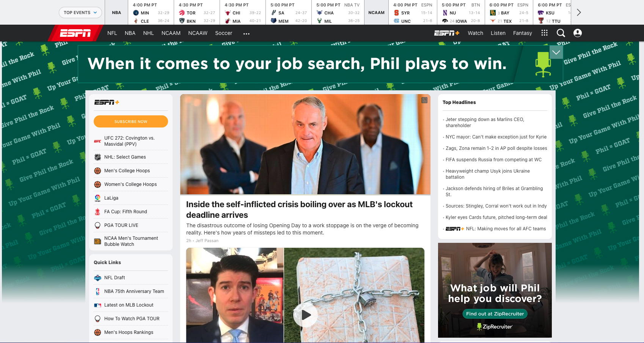Open the Latest on MLB Lockout link
644x343 pixels.
[x=129, y=305]
